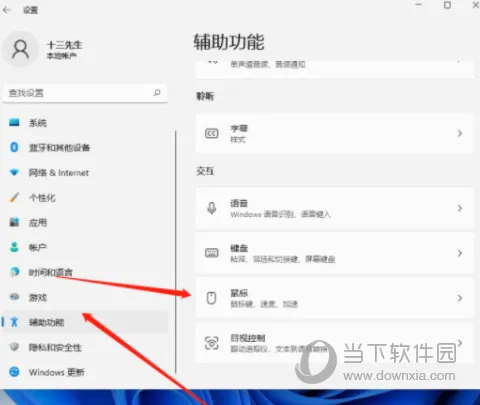Click the 个性化 paintbrush icon
Viewport: 480px width, 405px height.
pos(14,197)
